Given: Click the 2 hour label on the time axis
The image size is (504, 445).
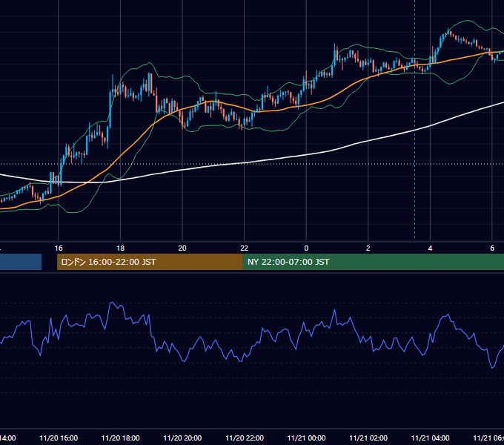Looking at the screenshot, I should [x=368, y=248].
